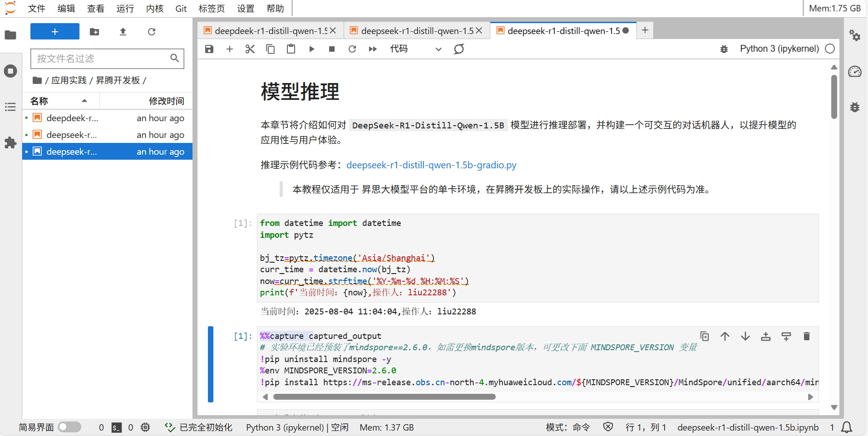Open the Extension Manager puzzle icon
Viewport: 868px width, 436px height.
(10, 142)
